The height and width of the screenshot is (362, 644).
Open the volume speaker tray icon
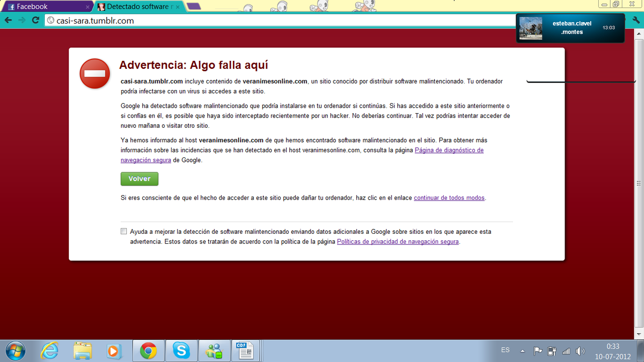pos(580,351)
